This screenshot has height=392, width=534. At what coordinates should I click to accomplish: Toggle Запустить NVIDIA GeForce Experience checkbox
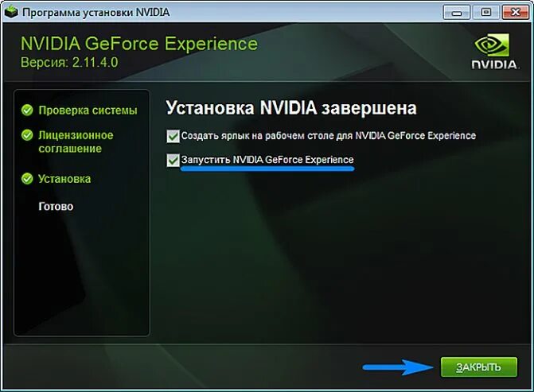[x=173, y=160]
